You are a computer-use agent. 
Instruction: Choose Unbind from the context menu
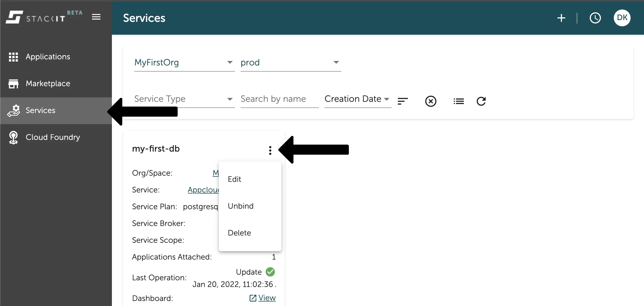click(241, 206)
